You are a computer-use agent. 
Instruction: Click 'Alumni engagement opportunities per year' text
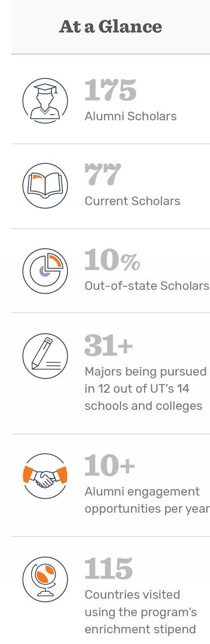[x=147, y=500]
